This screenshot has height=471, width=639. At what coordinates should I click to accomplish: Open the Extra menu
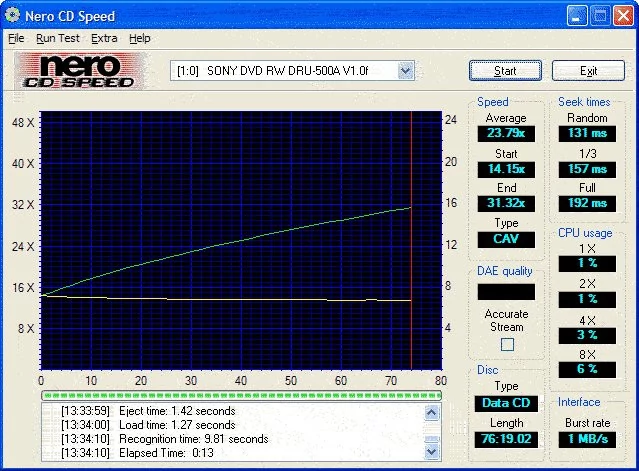[x=104, y=38]
